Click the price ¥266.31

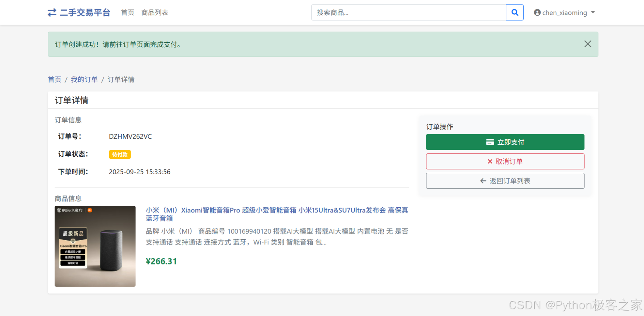tap(161, 261)
